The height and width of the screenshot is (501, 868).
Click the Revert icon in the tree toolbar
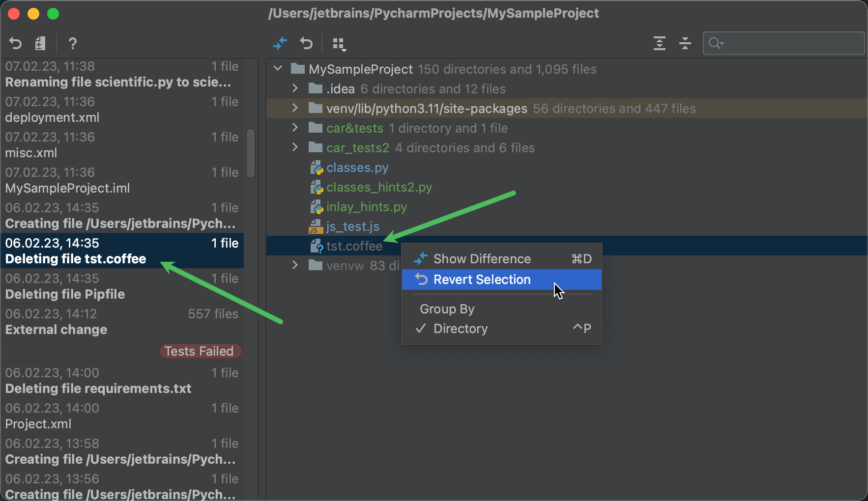pyautogui.click(x=306, y=43)
